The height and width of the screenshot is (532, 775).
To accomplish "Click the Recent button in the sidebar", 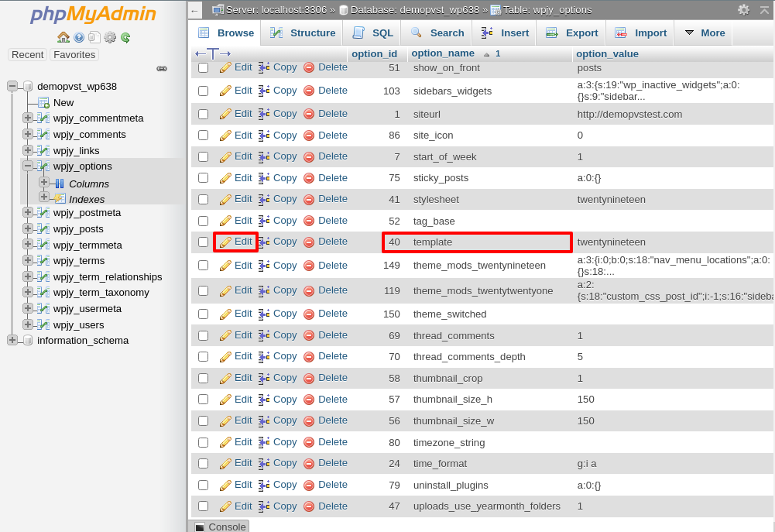I will pos(28,55).
